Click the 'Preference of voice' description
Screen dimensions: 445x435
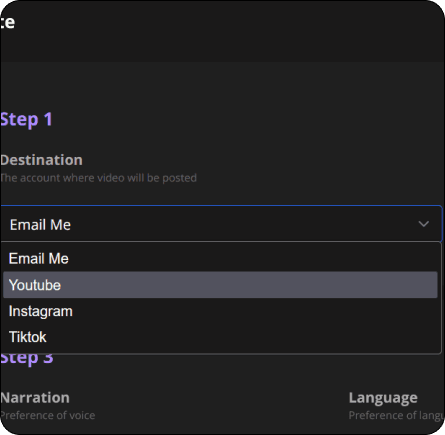[48, 415]
